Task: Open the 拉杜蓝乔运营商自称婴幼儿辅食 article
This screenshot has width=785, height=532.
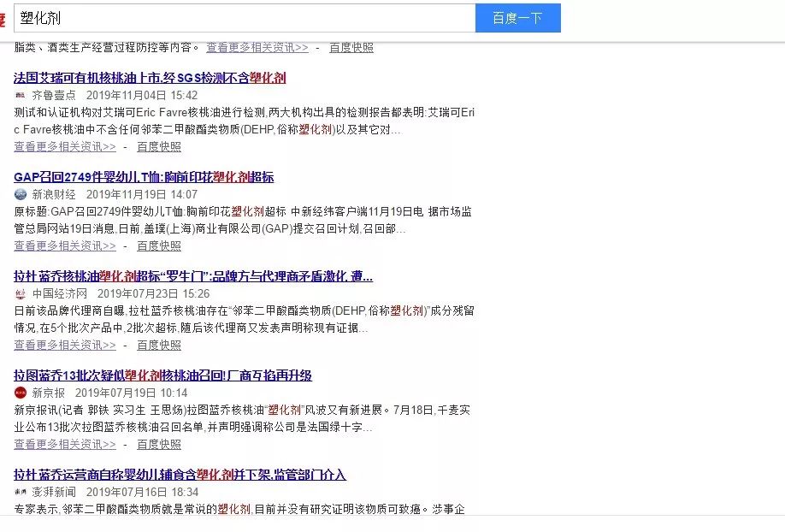Action: coord(180,475)
